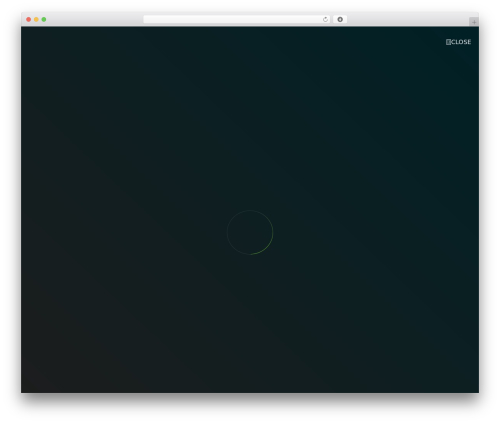The width and height of the screenshot is (500, 423).
Task: Select the empty URL field text area
Action: coord(233,19)
